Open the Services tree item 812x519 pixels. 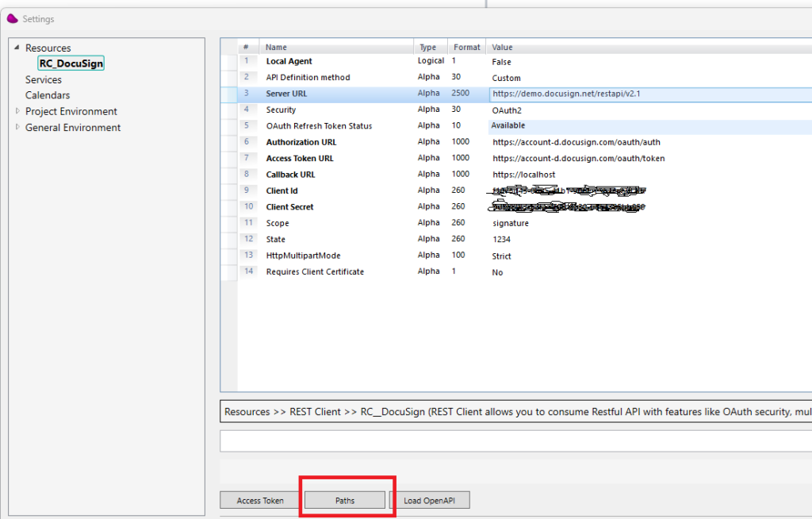point(44,80)
